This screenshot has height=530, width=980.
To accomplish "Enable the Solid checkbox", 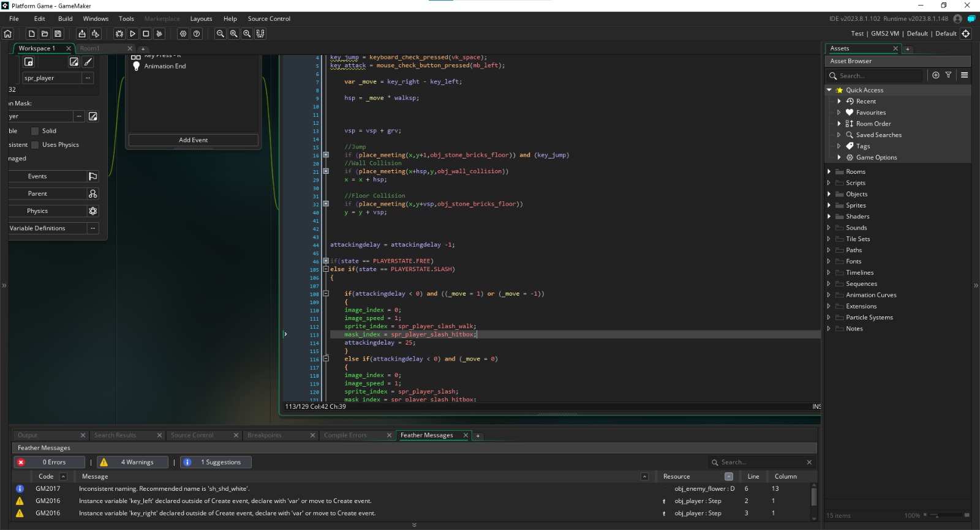I will click(x=35, y=131).
